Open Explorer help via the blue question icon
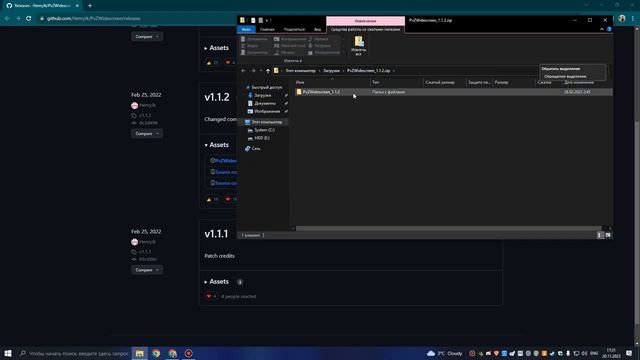Screen dimensions: 640x360 (609, 29)
